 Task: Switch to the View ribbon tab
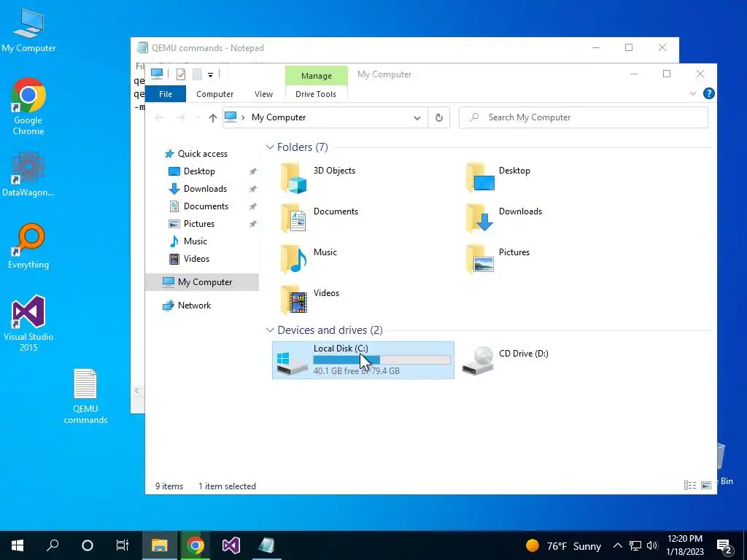point(263,94)
